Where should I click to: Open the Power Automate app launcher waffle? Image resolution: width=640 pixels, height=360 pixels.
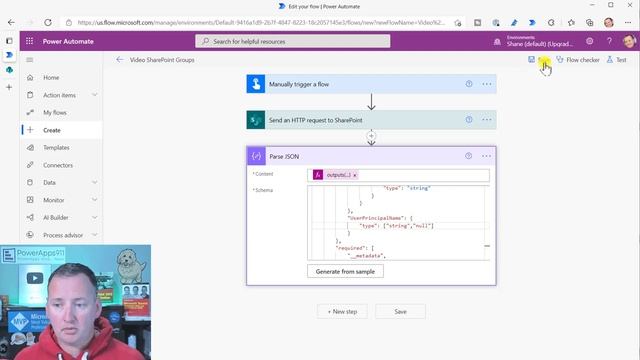[29, 41]
